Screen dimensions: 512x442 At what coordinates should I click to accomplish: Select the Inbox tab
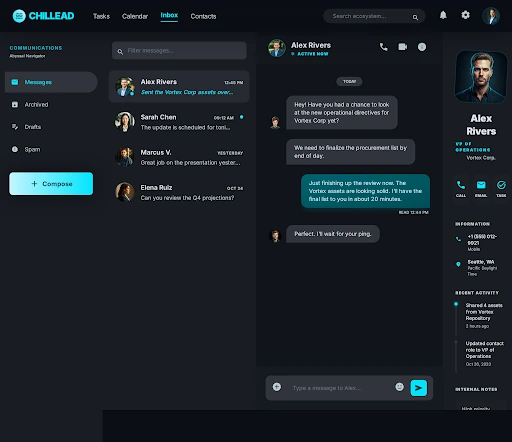point(169,15)
